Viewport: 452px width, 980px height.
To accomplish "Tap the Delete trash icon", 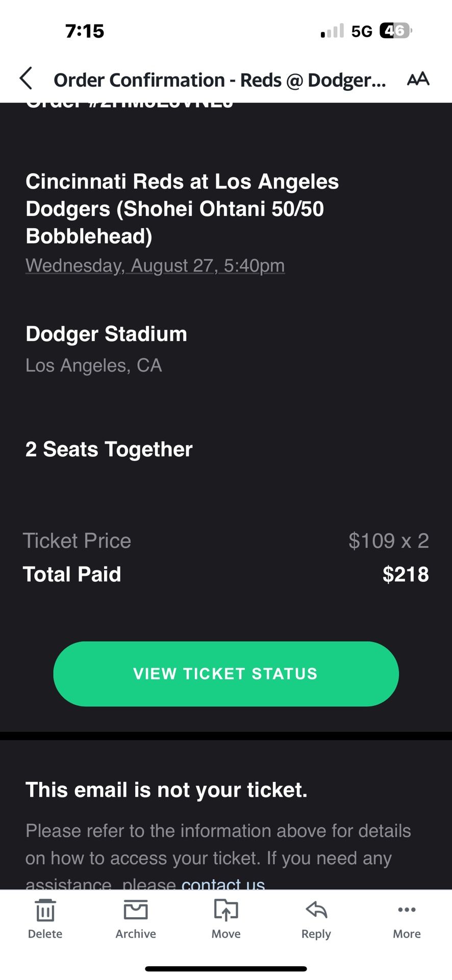I will point(45,911).
